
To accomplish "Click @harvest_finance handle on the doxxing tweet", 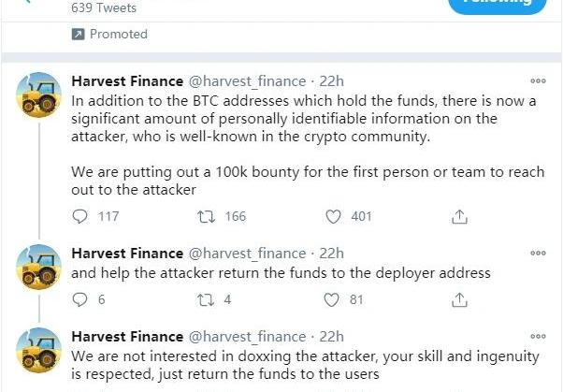I will [248, 337].
